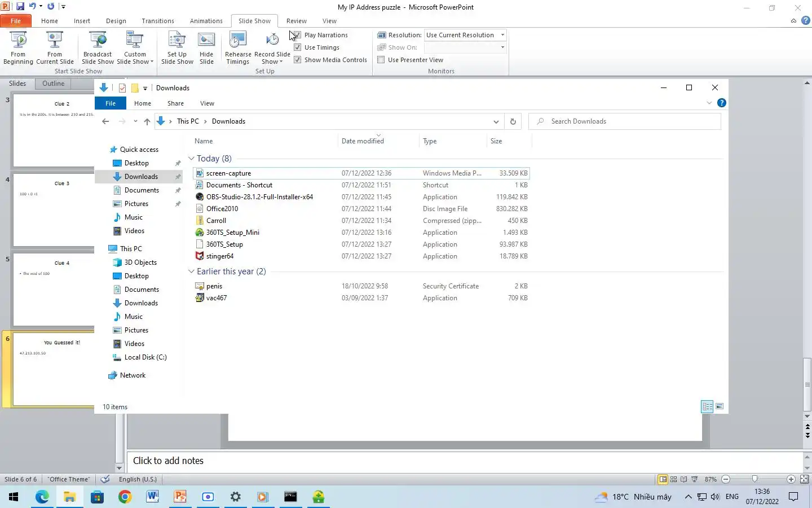Toggle Hide Slide
Viewport: 812px width, 508px height.
coord(206,48)
